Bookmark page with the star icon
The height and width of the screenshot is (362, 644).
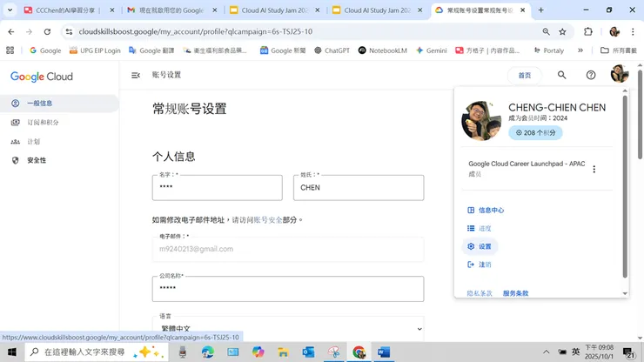pos(562,31)
